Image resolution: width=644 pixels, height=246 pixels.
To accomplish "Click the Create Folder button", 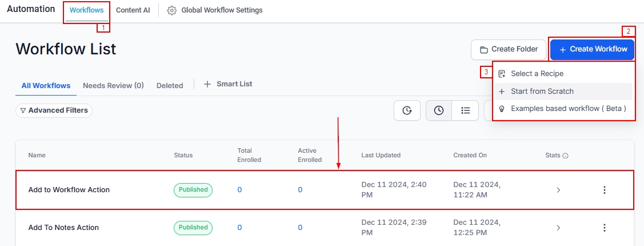I will [509, 49].
